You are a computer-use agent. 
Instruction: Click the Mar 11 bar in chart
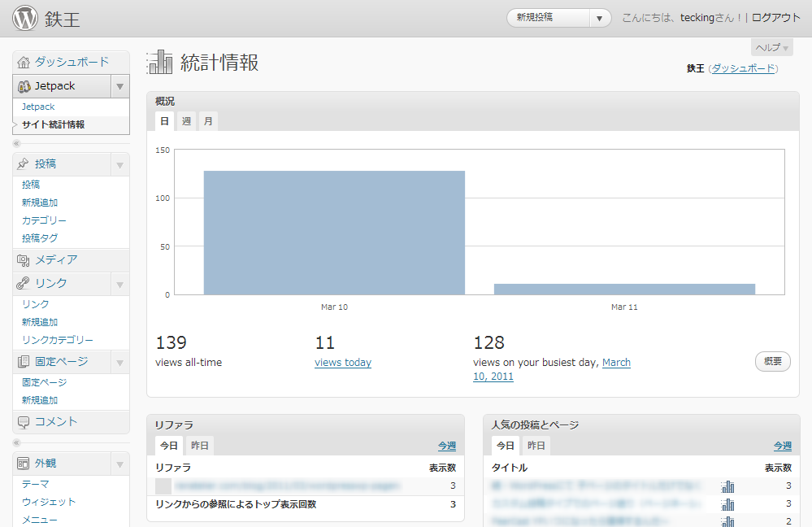point(624,290)
